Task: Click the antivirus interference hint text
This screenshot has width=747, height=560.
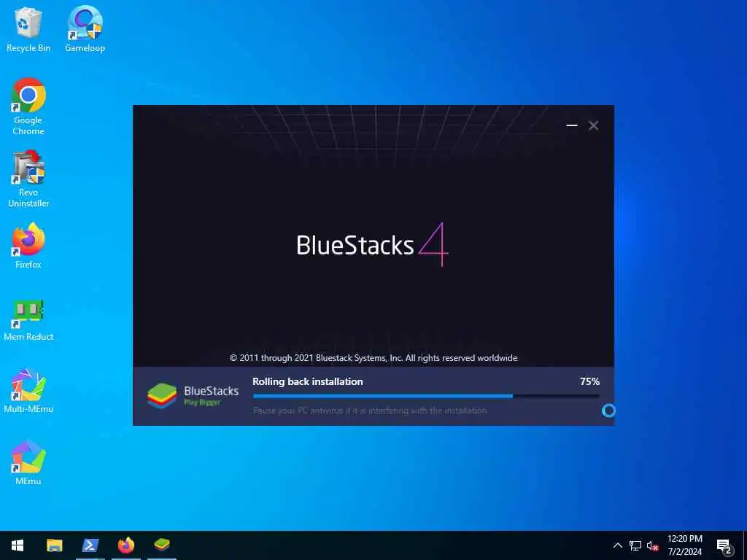Action: pyautogui.click(x=370, y=411)
